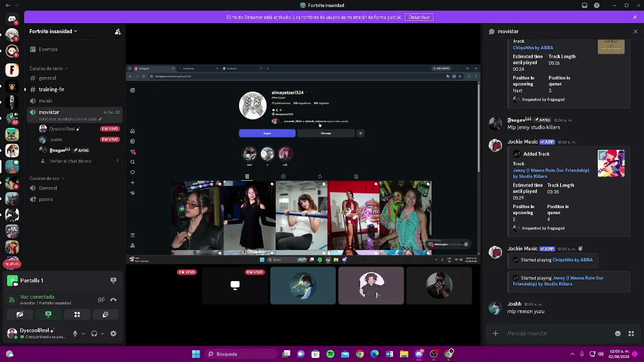Screen dimensions: 644x362
Task: Open Chiquitita link in Started playing message
Action: [573, 260]
